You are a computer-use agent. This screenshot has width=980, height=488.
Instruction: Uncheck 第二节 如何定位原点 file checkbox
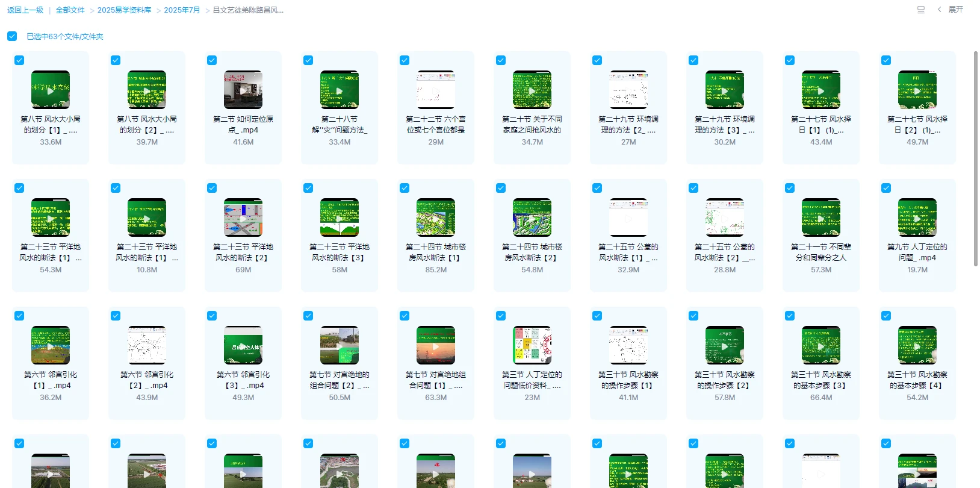[x=212, y=60]
